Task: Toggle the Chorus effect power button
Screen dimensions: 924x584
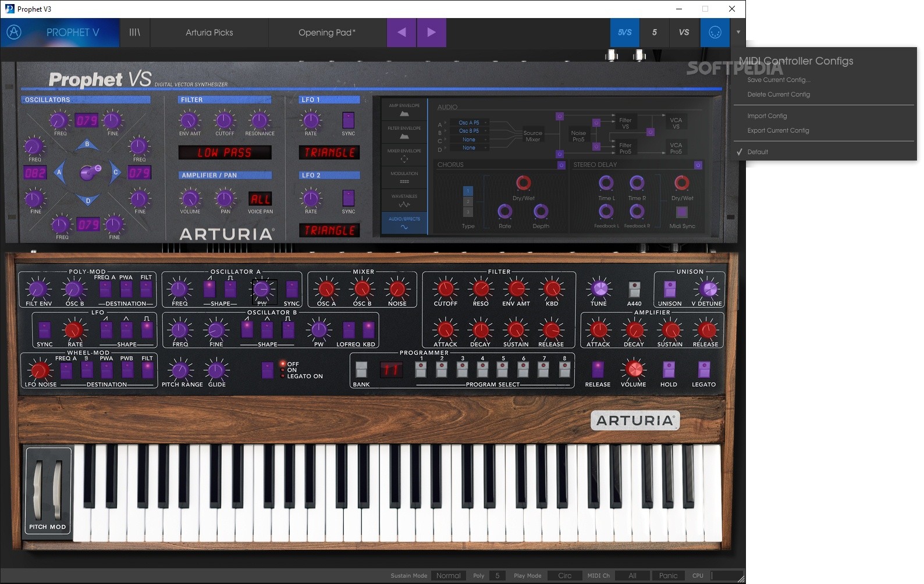Action: click(x=561, y=165)
